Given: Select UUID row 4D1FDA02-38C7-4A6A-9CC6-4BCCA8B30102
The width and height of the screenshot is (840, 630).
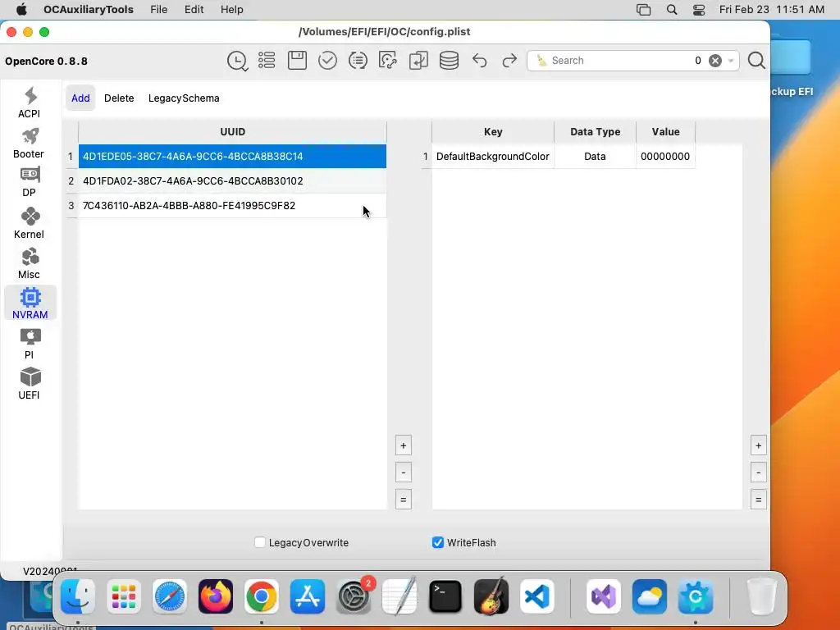Looking at the screenshot, I should coord(232,181).
